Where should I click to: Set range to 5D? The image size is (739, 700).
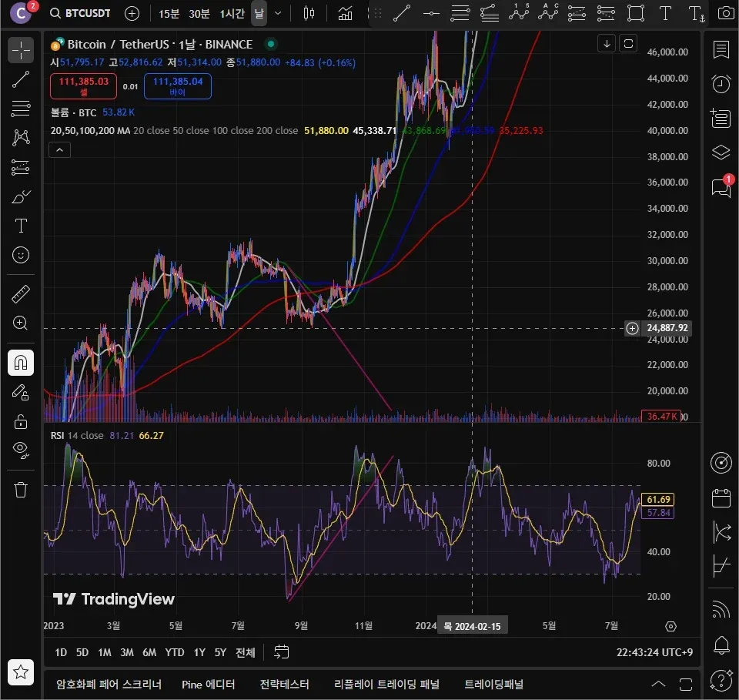pos(82,652)
